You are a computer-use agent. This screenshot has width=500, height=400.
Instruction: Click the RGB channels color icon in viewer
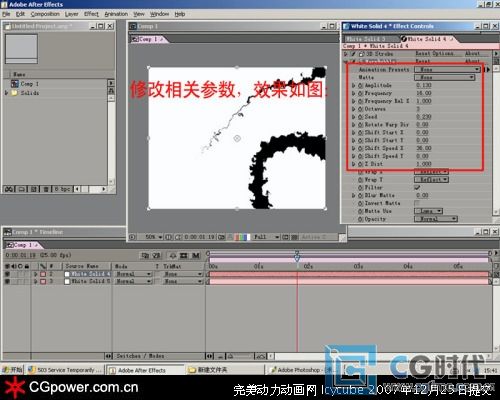click(242, 237)
